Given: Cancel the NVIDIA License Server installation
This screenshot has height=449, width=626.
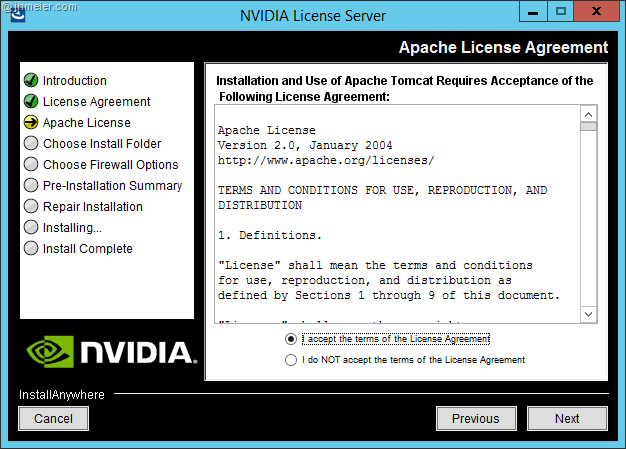Looking at the screenshot, I should click(53, 419).
